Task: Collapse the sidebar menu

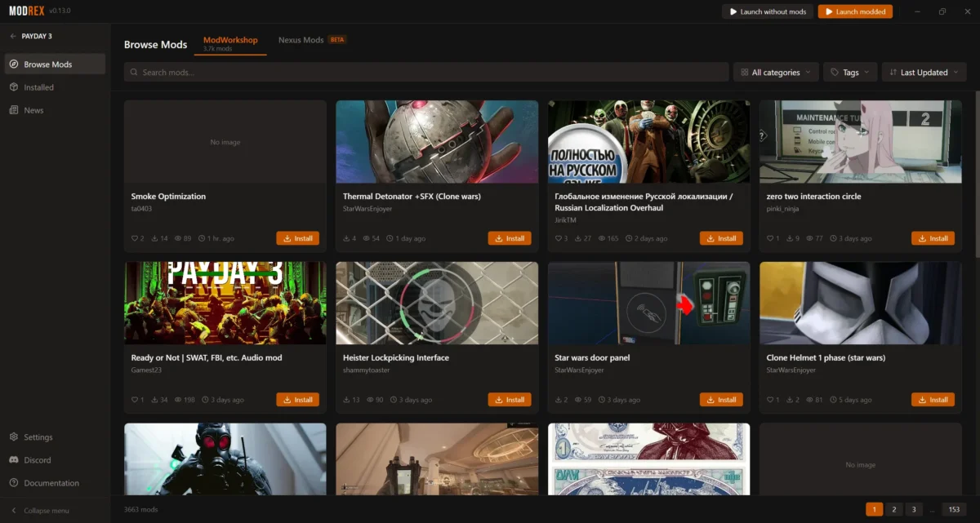Action: 39,511
